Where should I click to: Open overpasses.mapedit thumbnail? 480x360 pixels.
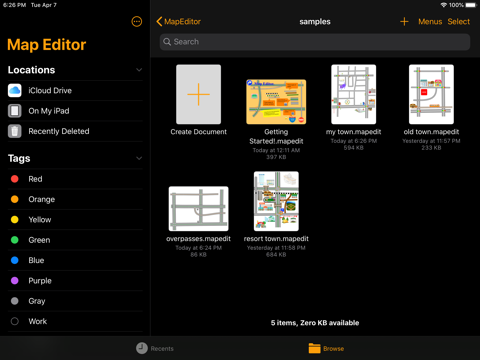click(198, 209)
